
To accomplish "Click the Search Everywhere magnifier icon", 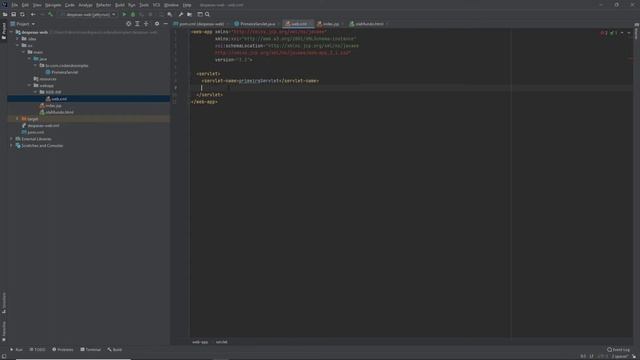I will pyautogui.click(x=207, y=14).
